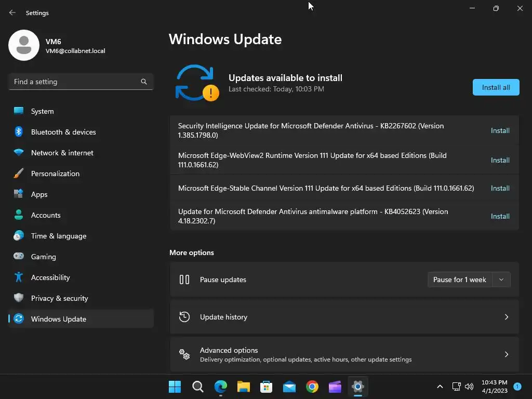Click the Advanced options gears icon
This screenshot has height=399, width=532.
(x=184, y=354)
